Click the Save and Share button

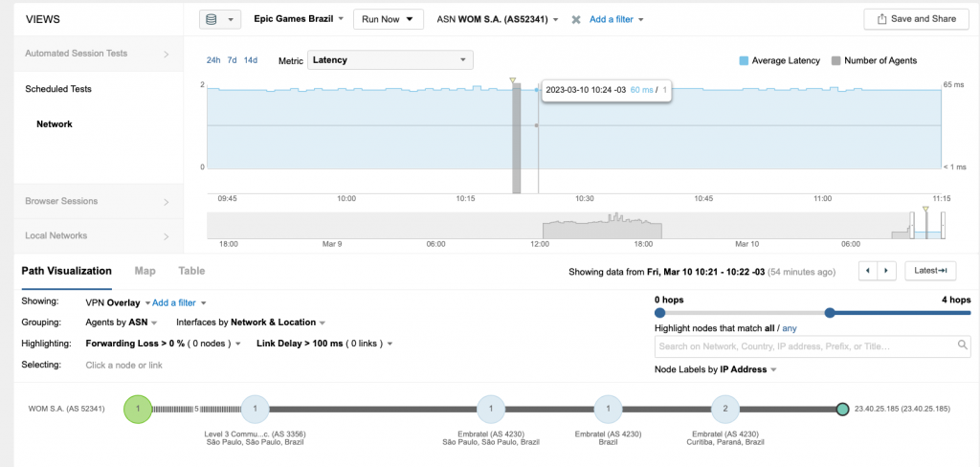(916, 19)
